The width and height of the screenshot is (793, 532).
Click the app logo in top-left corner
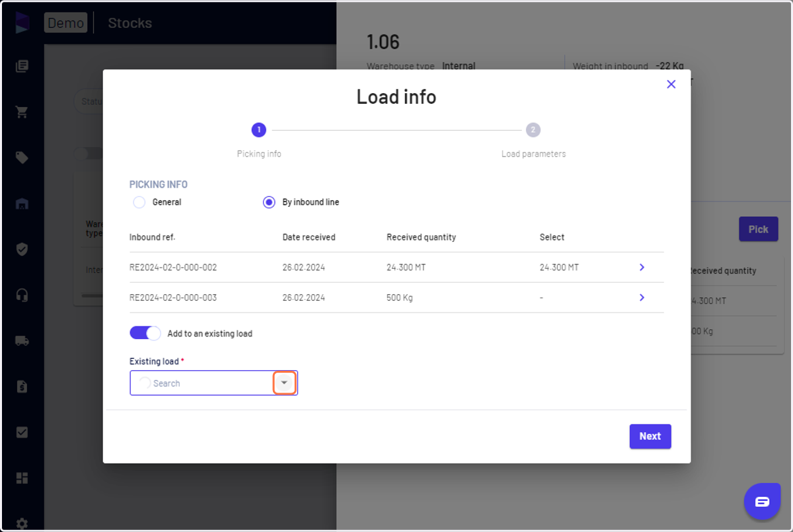tap(22, 22)
